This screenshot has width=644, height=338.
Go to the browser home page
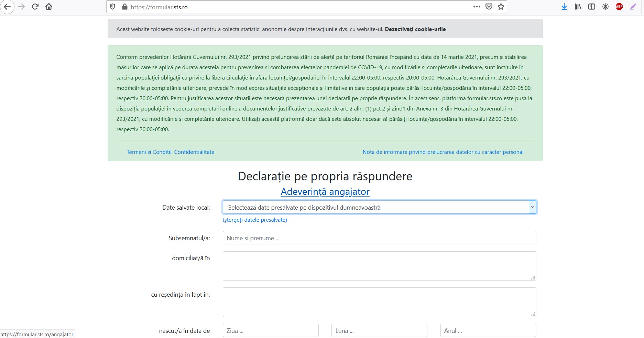[49, 7]
